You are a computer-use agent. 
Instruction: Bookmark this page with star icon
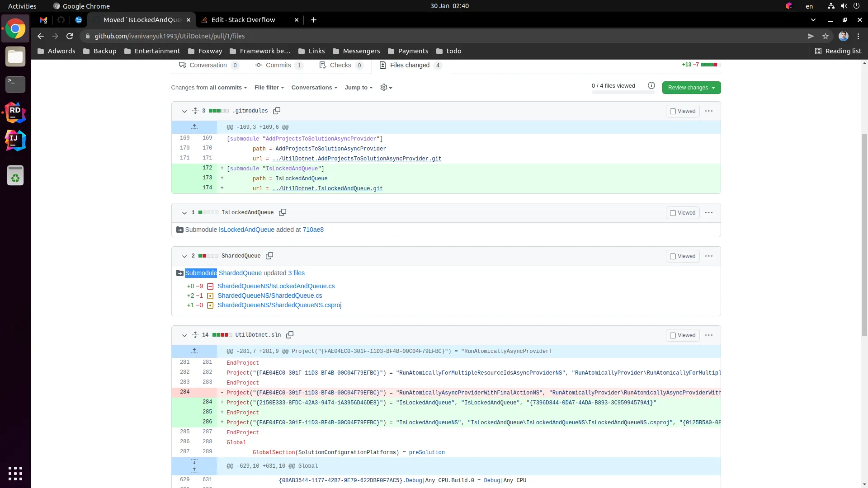(x=826, y=36)
